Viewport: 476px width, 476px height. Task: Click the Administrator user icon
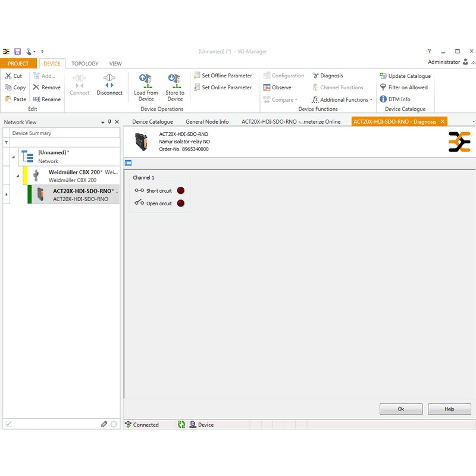[x=465, y=62]
